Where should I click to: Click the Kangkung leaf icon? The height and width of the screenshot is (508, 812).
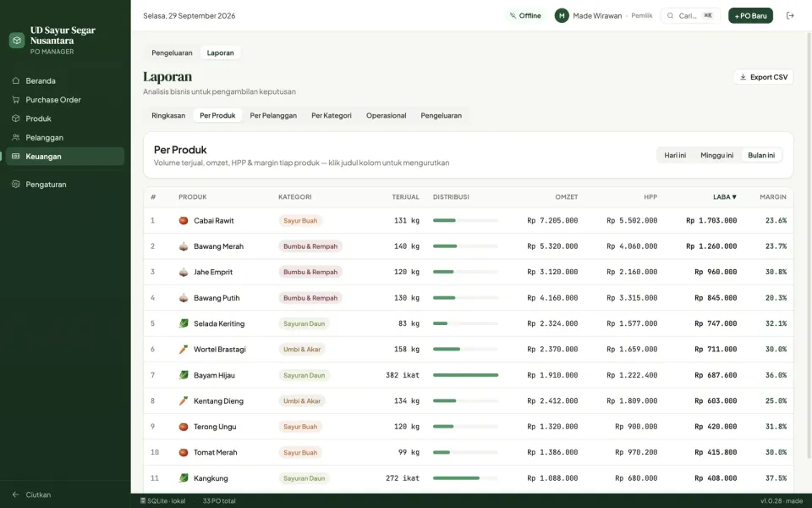(184, 478)
